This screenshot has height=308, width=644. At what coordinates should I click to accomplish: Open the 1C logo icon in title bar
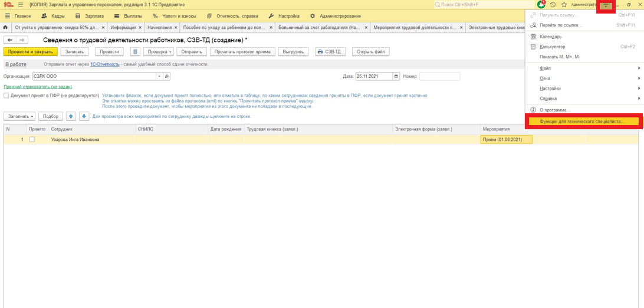7,5
